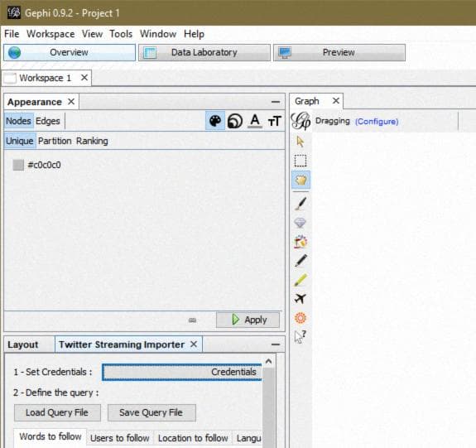Open the Help menu
Screen dimensions: 476x448
tap(194, 34)
